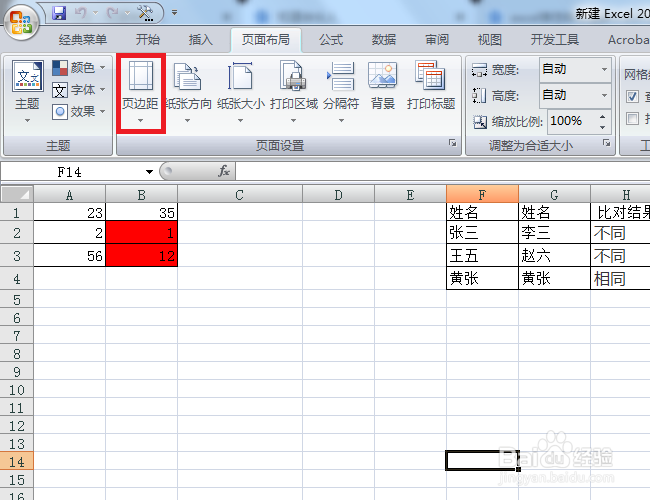Click the 100% scale input field
650x500 pixels.
(x=572, y=121)
